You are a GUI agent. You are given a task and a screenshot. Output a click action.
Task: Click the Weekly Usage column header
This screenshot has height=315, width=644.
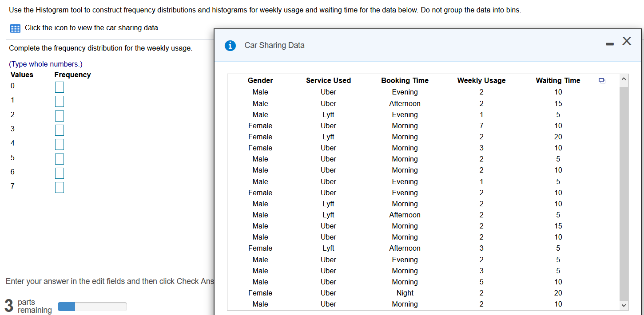click(x=481, y=80)
